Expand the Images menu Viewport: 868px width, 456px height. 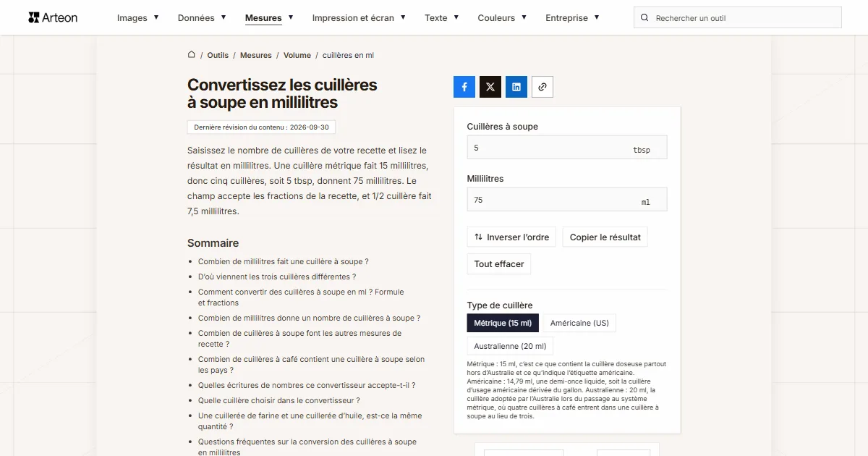click(x=137, y=18)
